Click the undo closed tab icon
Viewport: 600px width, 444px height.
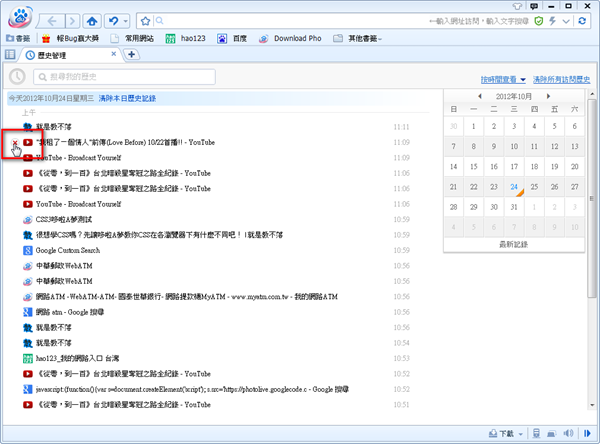point(114,20)
